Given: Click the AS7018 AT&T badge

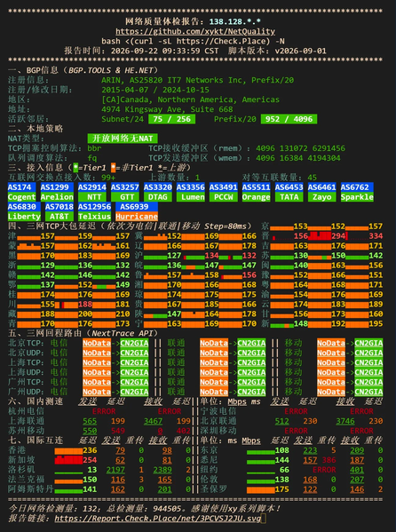Looking at the screenshot, I should (x=59, y=211).
